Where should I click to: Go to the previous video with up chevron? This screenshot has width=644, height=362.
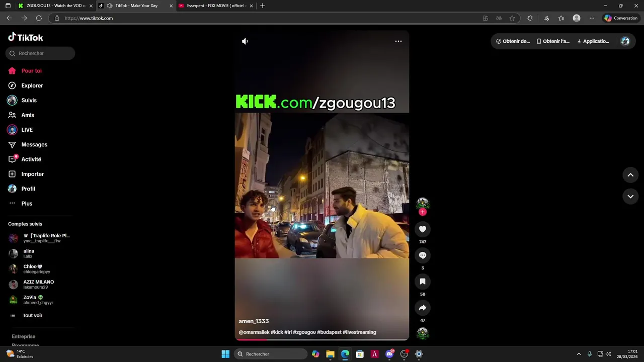click(630, 175)
